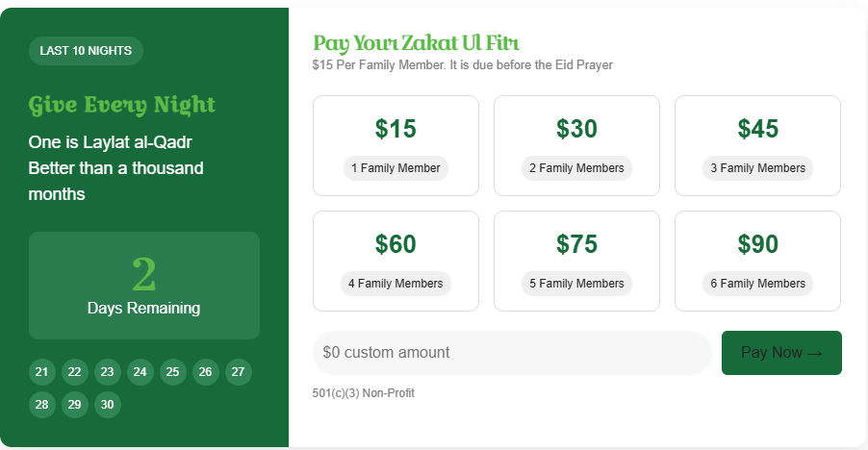Pick the $90 six family members option
Viewport: 868px width, 450px height.
(757, 261)
